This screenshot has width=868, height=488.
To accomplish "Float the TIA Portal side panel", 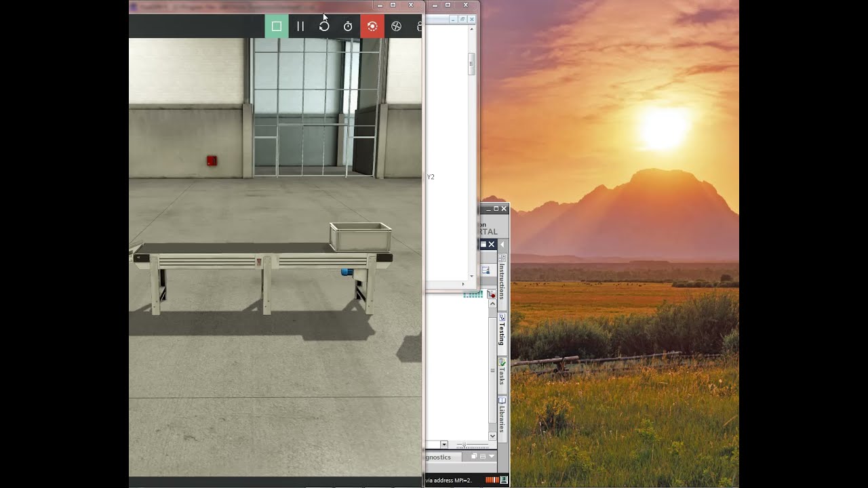I will click(x=484, y=245).
